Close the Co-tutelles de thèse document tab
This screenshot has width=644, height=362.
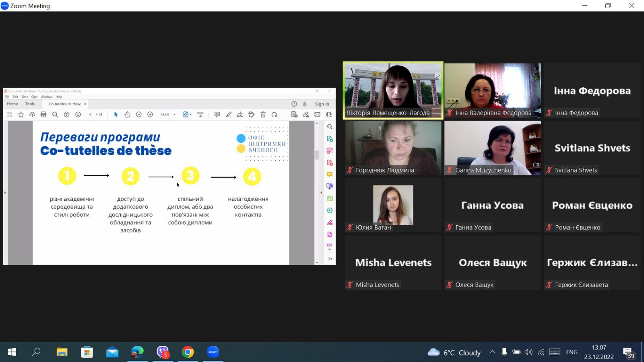point(85,104)
